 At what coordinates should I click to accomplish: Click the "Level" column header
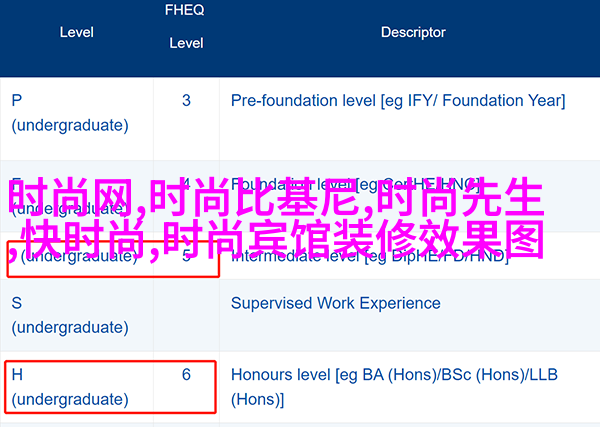[x=77, y=33]
